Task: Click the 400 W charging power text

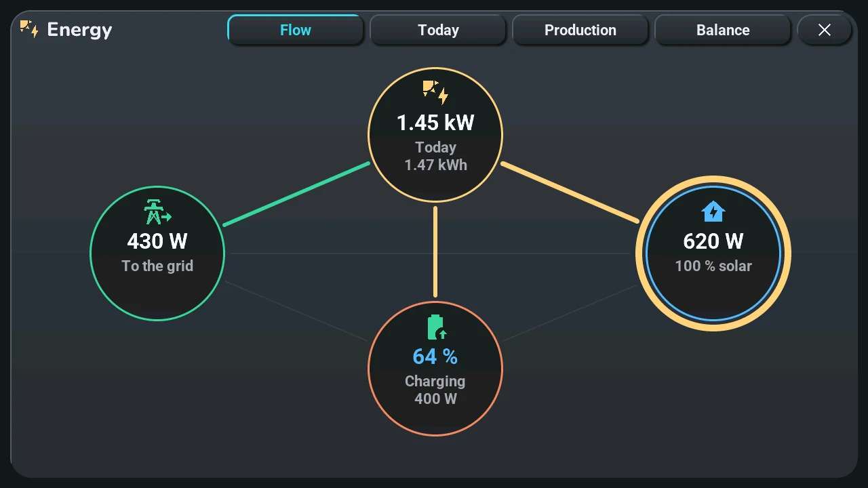Action: pyautogui.click(x=435, y=399)
